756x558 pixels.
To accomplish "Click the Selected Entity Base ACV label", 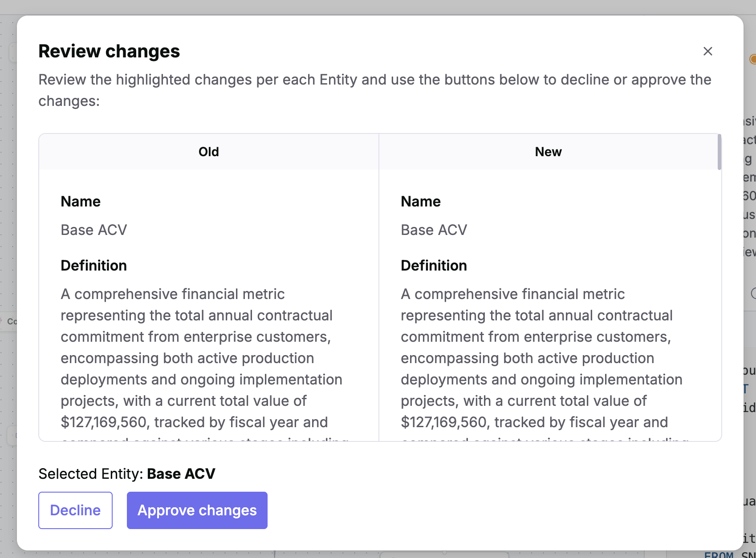I will 127,474.
